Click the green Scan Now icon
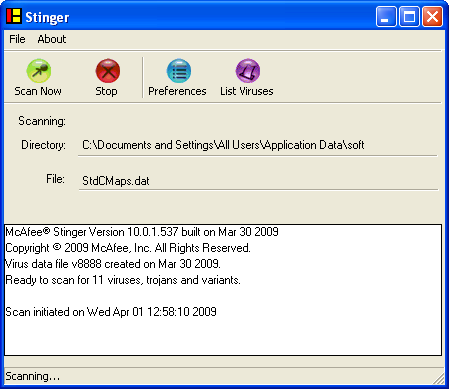Image resolution: width=449 pixels, height=389 pixels. coord(39,71)
